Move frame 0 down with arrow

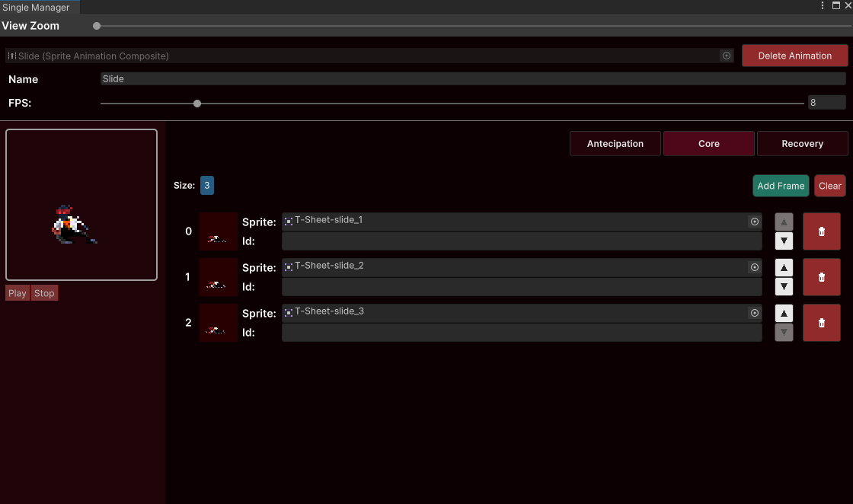click(784, 241)
